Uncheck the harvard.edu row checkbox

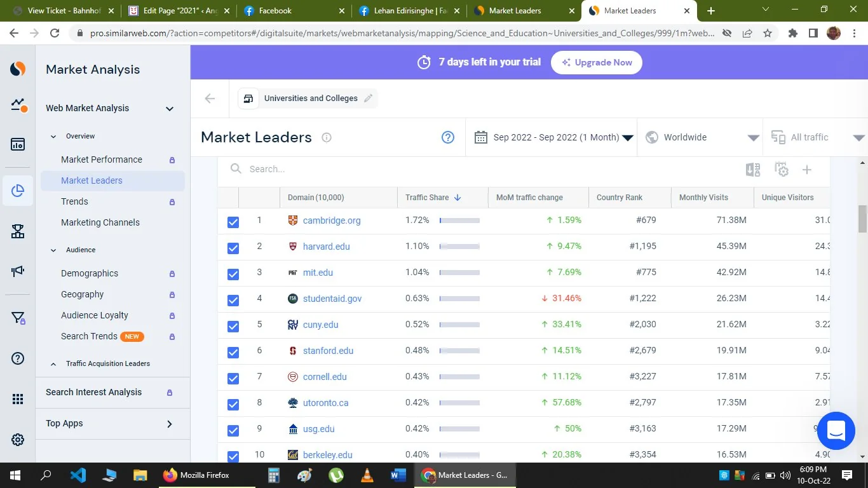pos(233,248)
